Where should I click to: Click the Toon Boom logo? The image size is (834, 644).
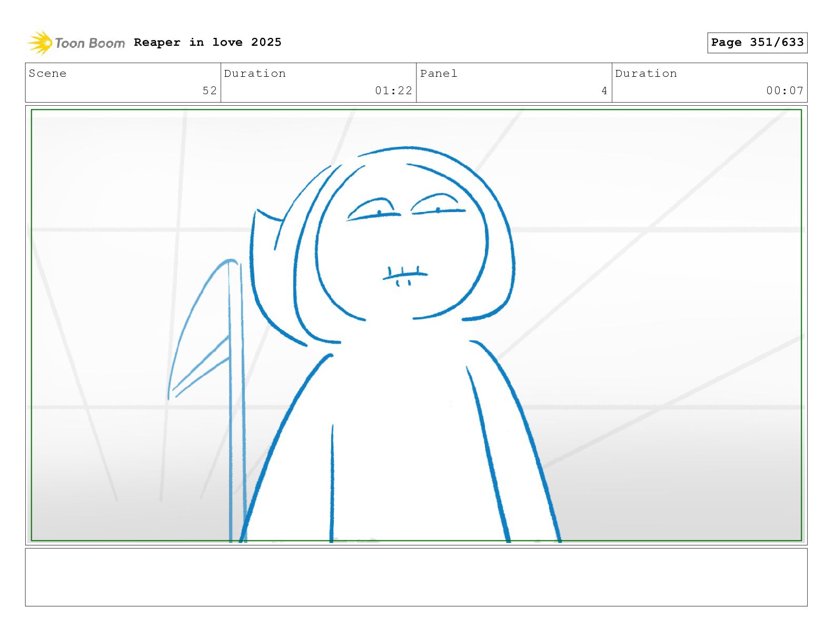click(x=76, y=43)
